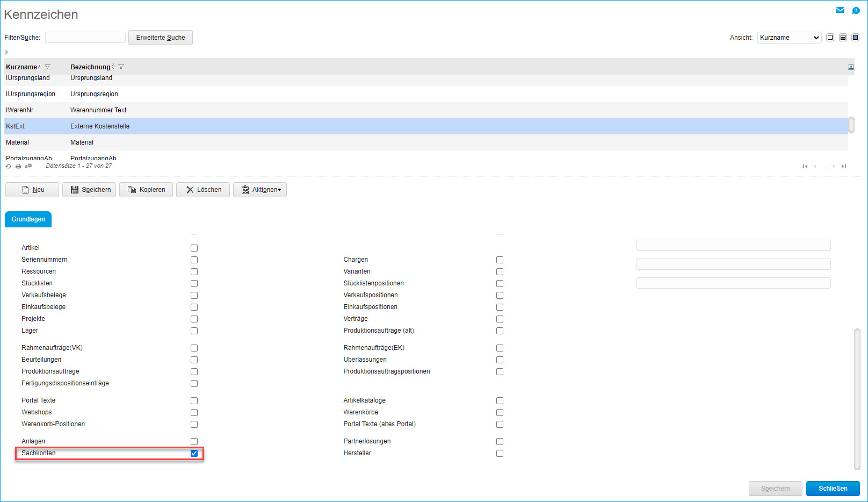Open the Ansicht dropdown showing Kurzname
The width and height of the screenshot is (868, 502).
(x=789, y=38)
